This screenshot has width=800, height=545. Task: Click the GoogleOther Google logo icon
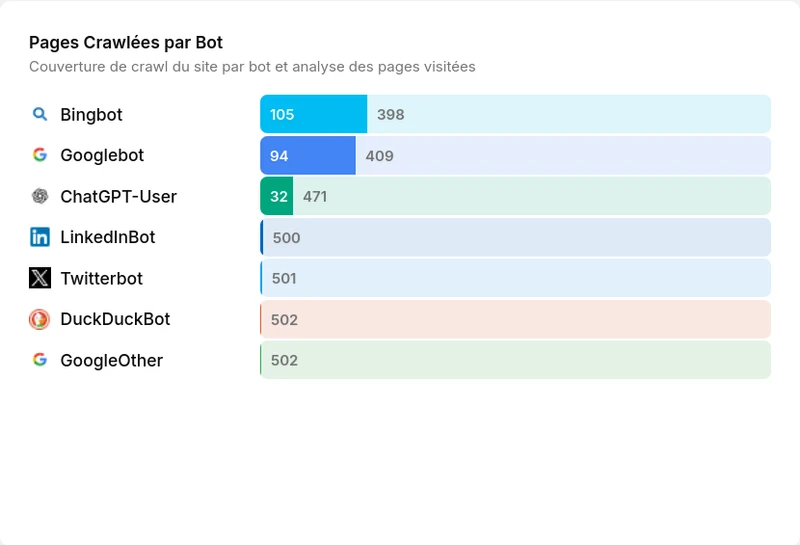[x=40, y=360]
